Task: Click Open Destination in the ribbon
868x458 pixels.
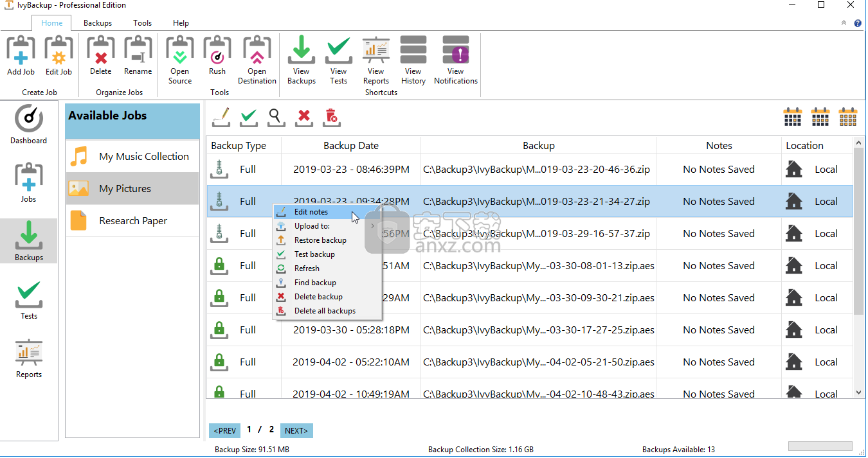Action: [257, 60]
